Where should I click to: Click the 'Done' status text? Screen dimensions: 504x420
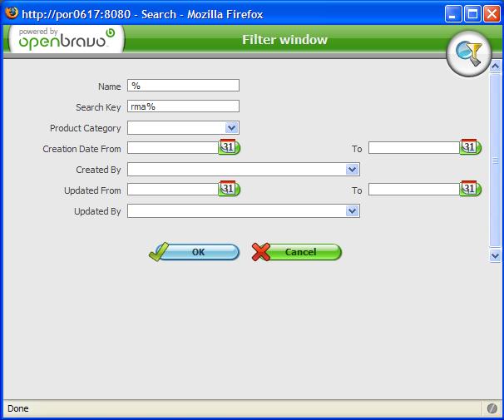[x=18, y=408]
